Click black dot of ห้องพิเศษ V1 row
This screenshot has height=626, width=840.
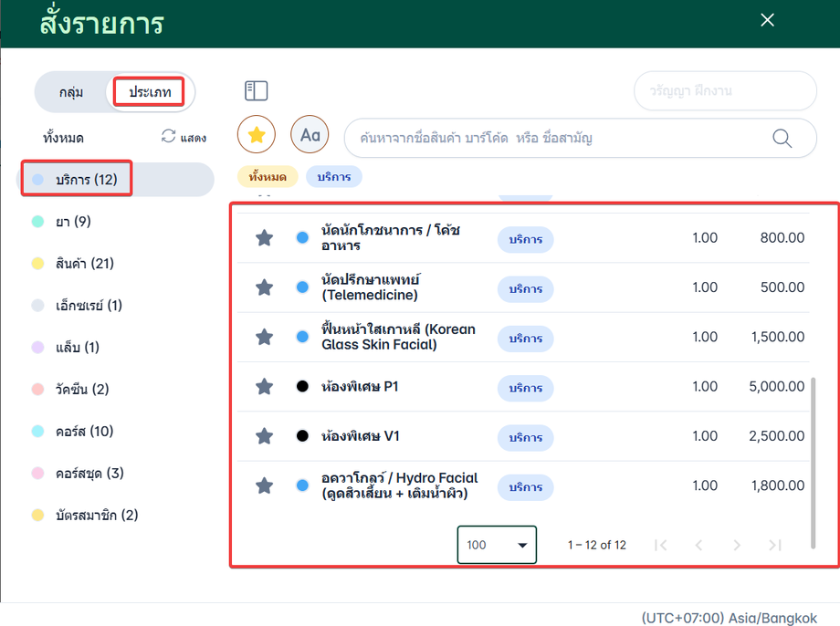click(x=303, y=436)
